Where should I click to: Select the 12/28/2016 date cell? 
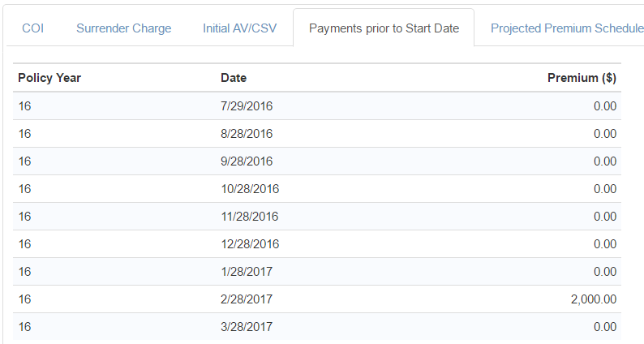click(x=250, y=243)
